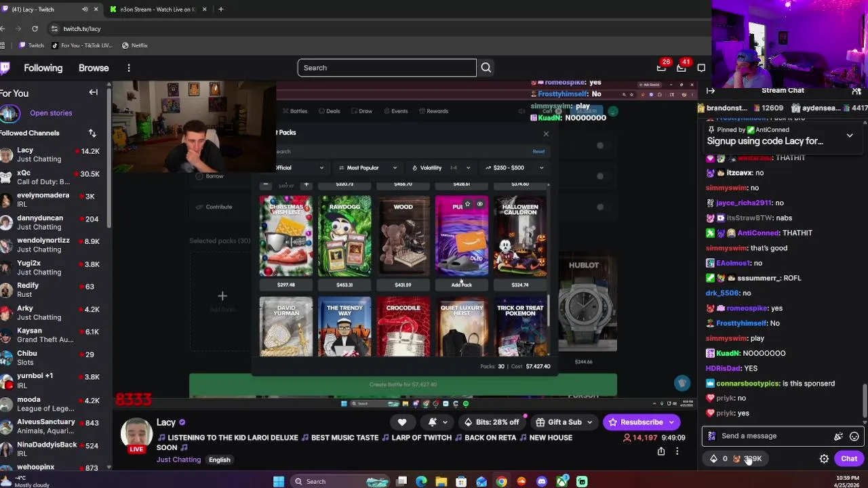The image size is (868, 488).
Task: Mute the Lacy Twitch tab audio icon
Action: click(x=85, y=9)
